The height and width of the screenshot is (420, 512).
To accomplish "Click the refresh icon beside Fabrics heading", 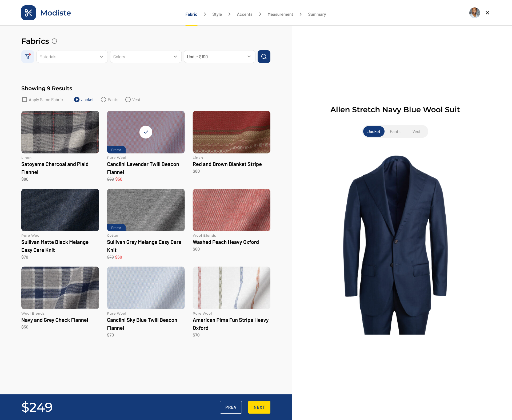I will point(54,41).
